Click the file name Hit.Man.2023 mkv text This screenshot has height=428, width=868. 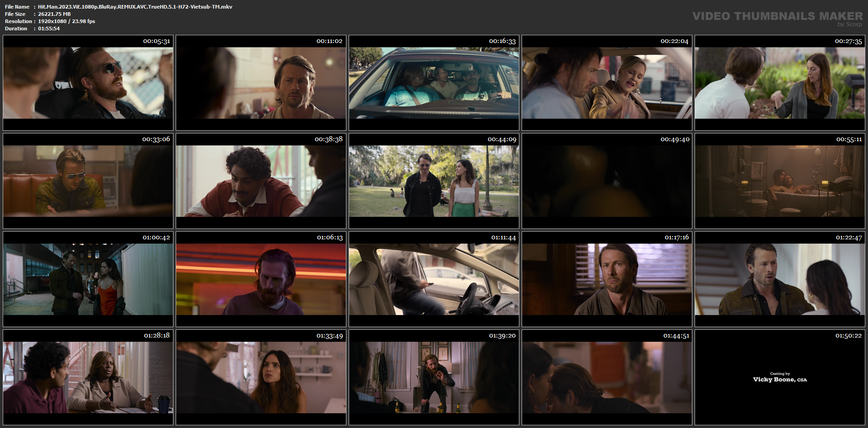(x=135, y=7)
